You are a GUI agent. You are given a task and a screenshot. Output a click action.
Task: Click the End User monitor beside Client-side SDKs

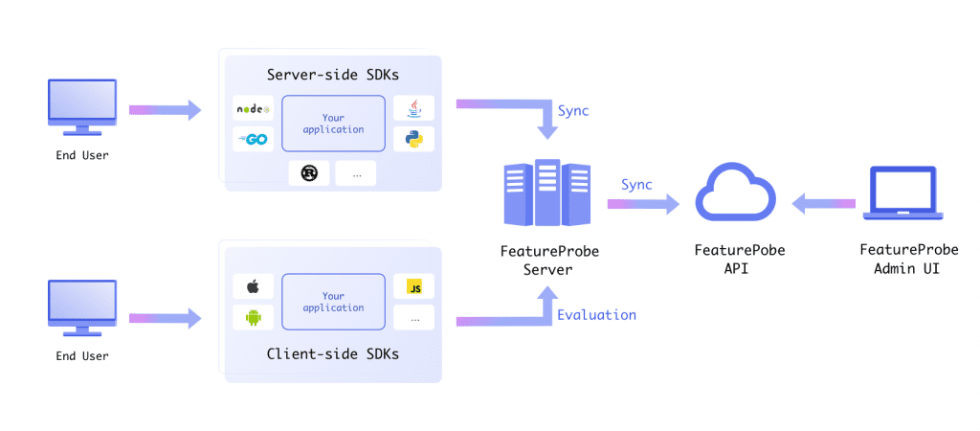point(82,307)
